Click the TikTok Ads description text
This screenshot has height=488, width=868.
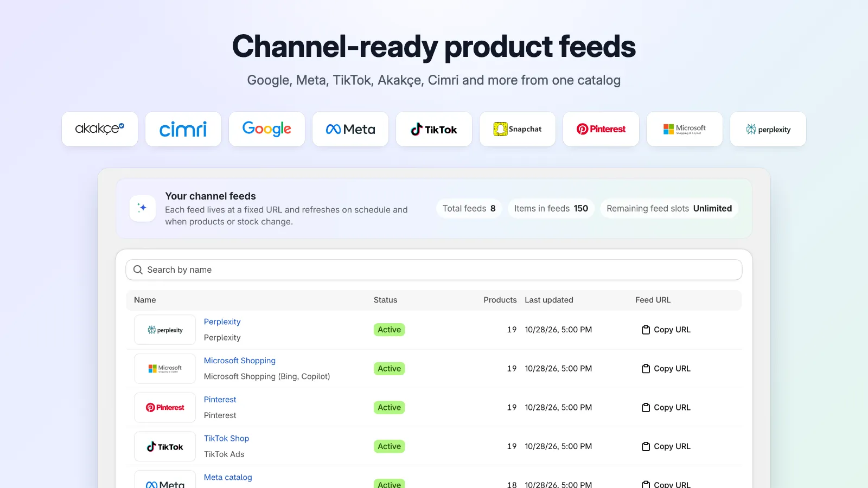tap(224, 454)
